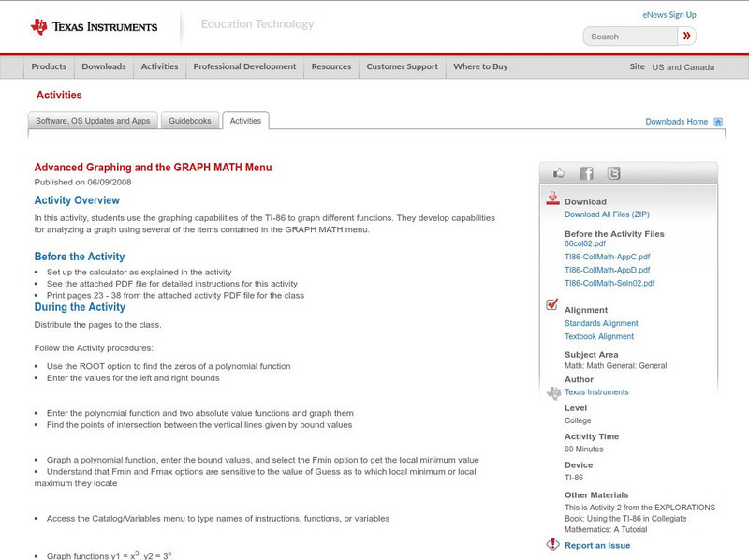Switch to Software, OS Updates and Apps tab
This screenshot has height=560, width=749.
coord(93,121)
